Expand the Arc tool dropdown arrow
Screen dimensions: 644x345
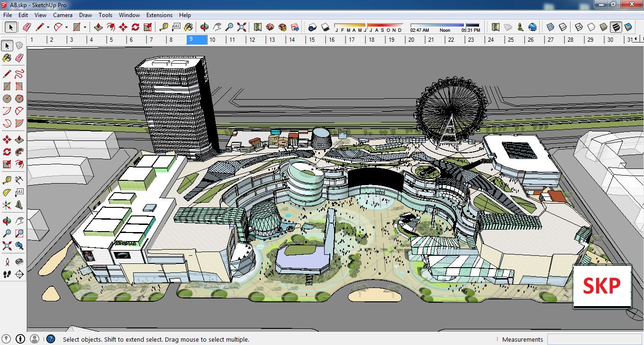click(66, 27)
